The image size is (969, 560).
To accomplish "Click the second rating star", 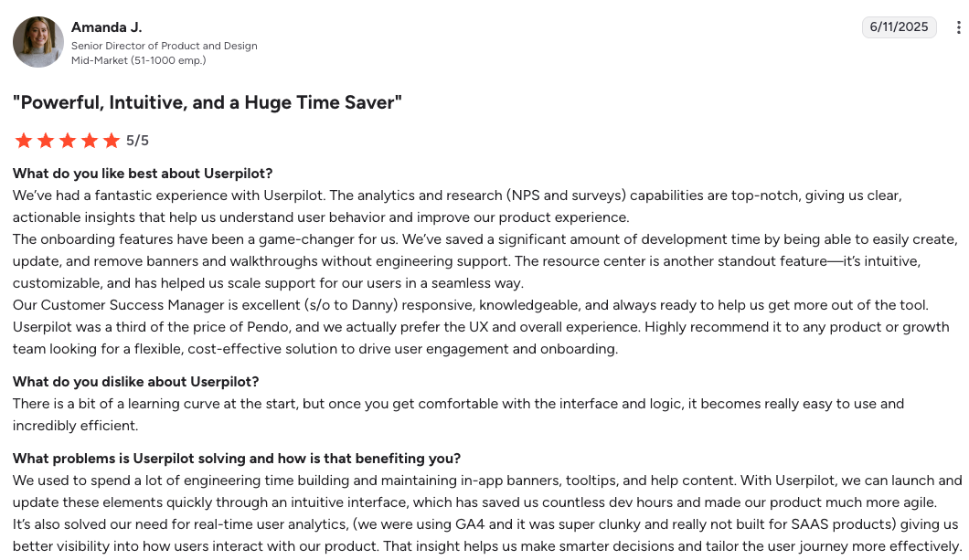I will click(45, 141).
